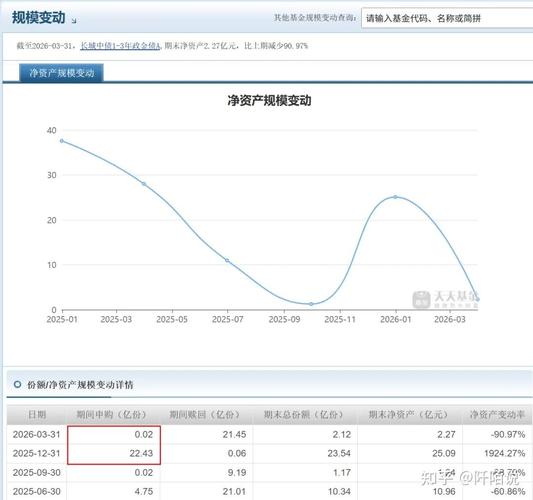This screenshot has width=533, height=500.
Task: Click the 2025-09 x-axis label
Action: 284,320
